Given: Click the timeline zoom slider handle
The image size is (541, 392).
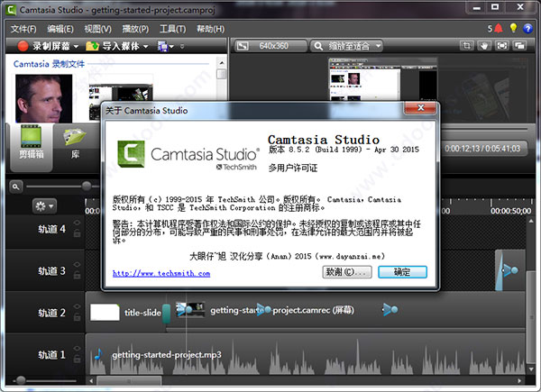Looking at the screenshot, I should pos(87,187).
